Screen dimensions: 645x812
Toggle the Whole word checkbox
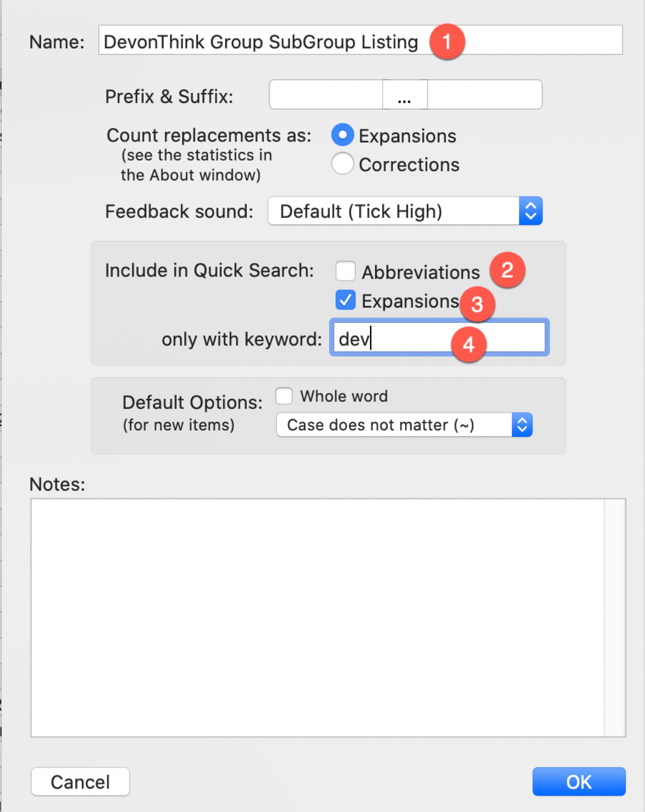(x=284, y=396)
